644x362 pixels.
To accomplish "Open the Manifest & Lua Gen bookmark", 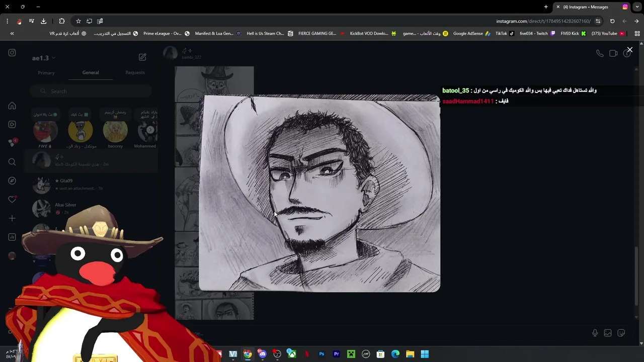I will click(x=218, y=34).
